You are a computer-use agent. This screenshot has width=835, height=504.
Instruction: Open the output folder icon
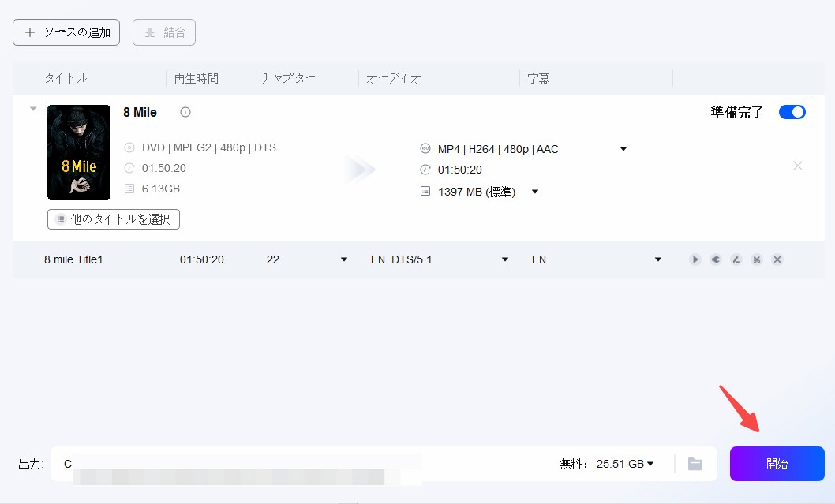(695, 464)
